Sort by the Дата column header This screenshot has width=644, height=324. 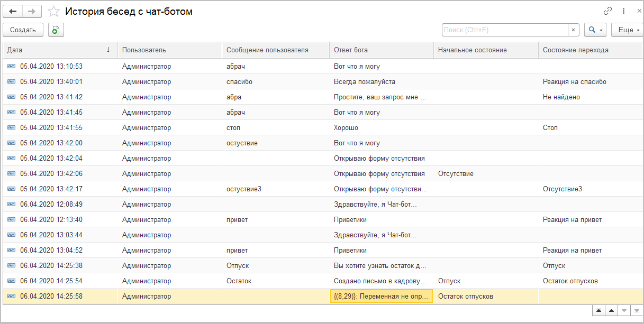(x=59, y=50)
